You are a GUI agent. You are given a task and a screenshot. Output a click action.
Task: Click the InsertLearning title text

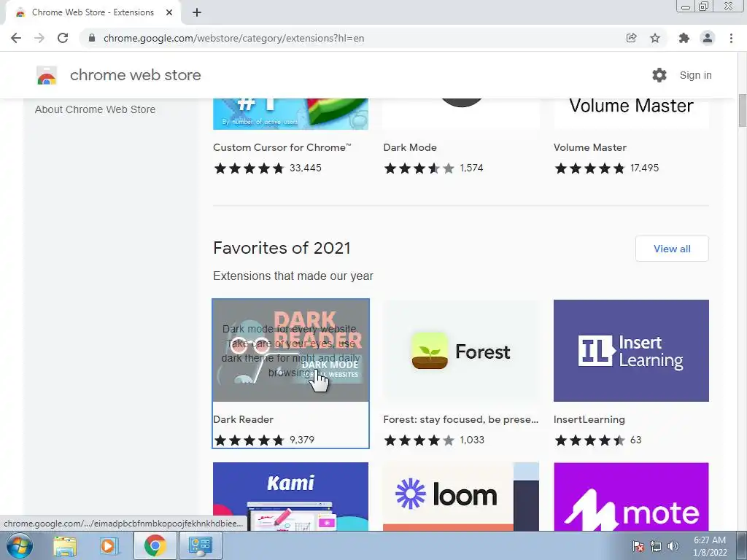(x=589, y=419)
